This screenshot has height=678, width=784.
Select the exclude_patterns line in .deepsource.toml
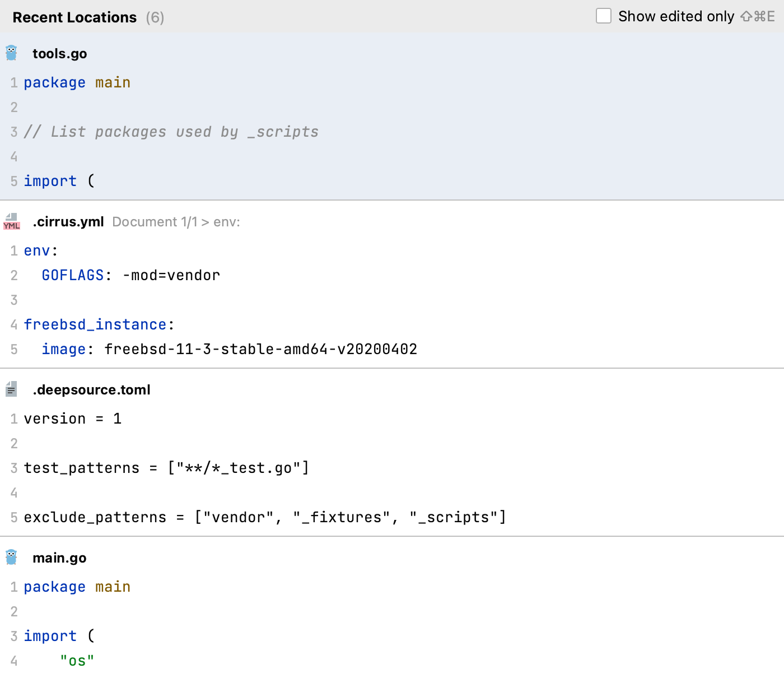[264, 518]
